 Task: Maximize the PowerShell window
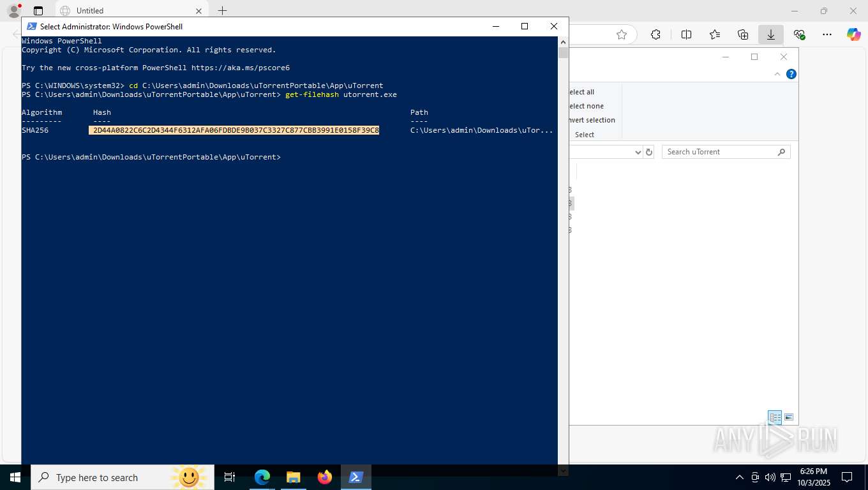(x=525, y=26)
